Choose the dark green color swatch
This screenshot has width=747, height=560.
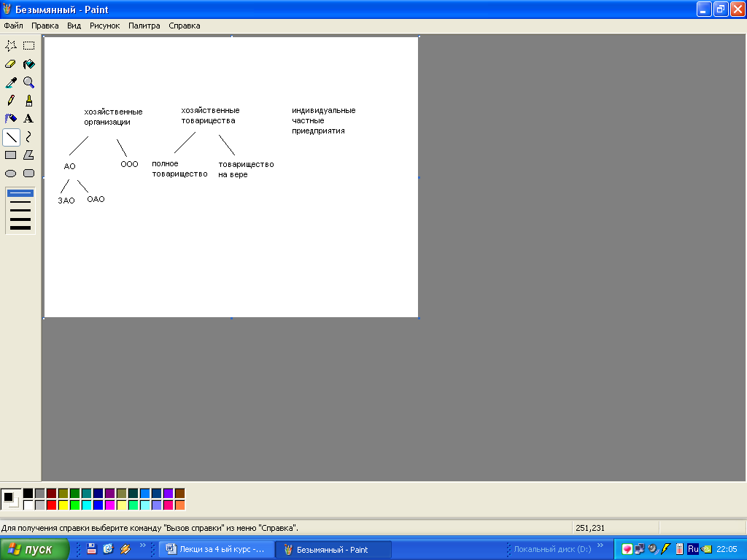pos(75,494)
